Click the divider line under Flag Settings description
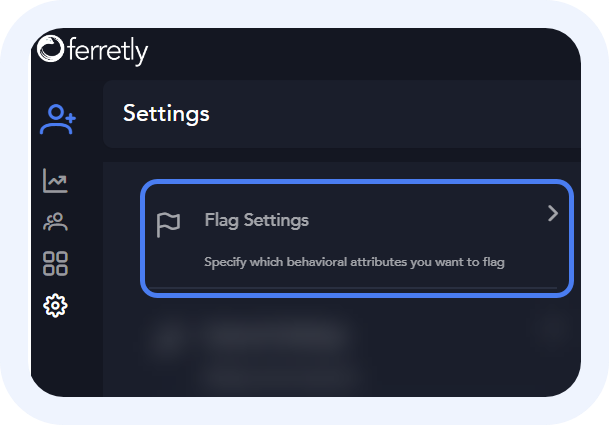The height and width of the screenshot is (425, 609). [356, 288]
